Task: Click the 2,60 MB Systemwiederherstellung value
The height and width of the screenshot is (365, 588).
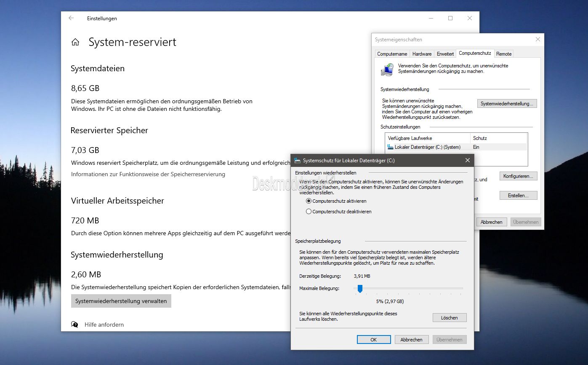Action: (x=86, y=274)
